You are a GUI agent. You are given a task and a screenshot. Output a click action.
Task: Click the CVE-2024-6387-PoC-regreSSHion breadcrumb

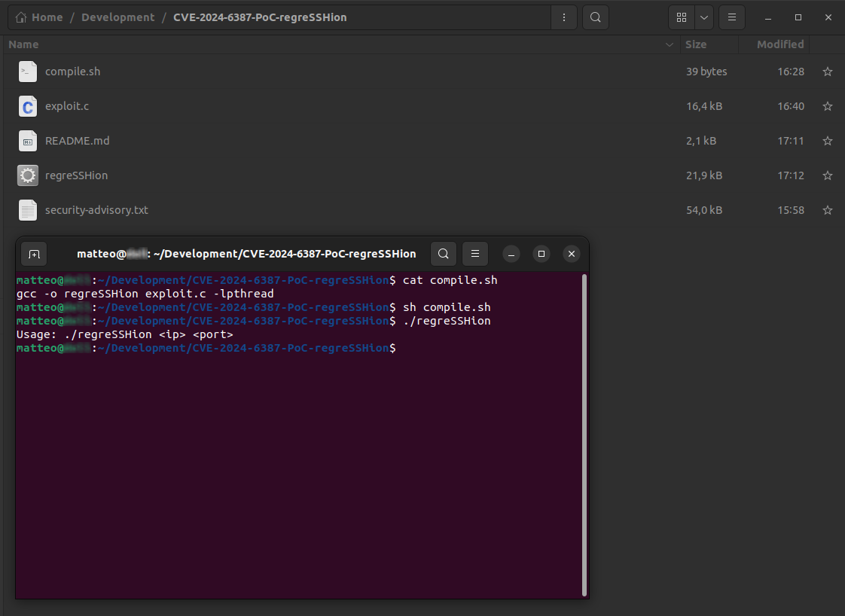pyautogui.click(x=260, y=17)
